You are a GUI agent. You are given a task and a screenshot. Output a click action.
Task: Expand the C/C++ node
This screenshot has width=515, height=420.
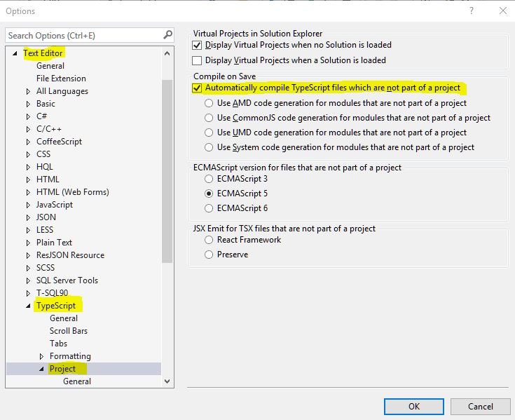28,129
